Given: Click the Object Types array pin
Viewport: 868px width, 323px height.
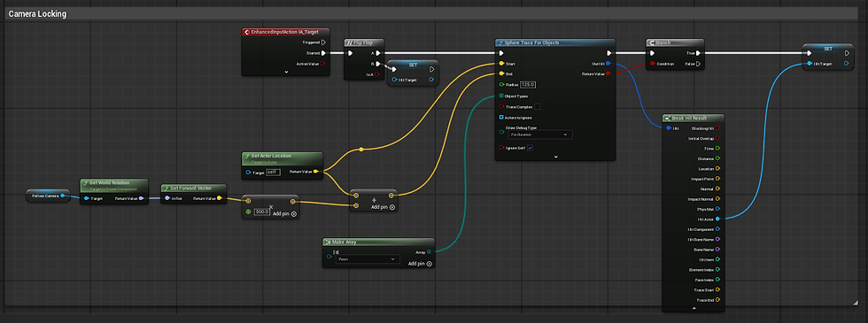Looking at the screenshot, I should tap(501, 96).
